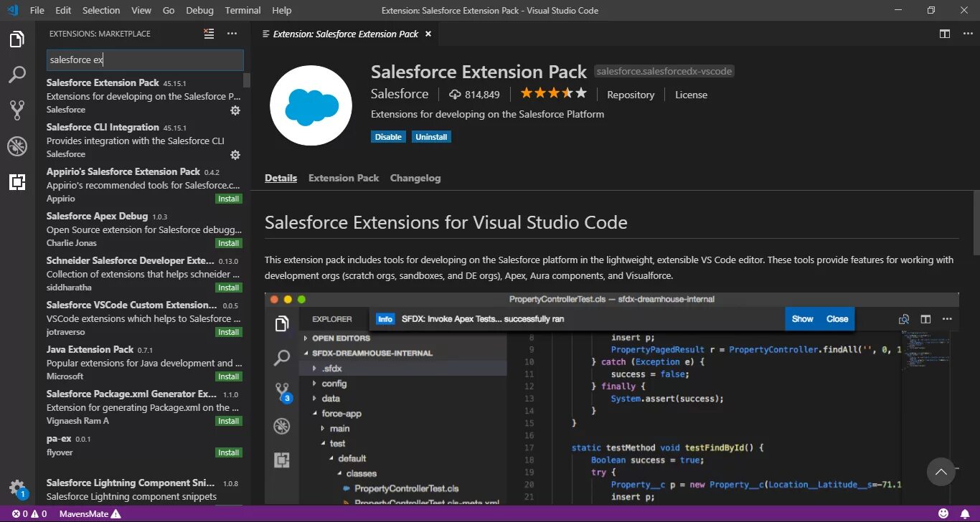The width and height of the screenshot is (980, 522).
Task: Click the Salesforce publisher name link
Action: tap(400, 94)
